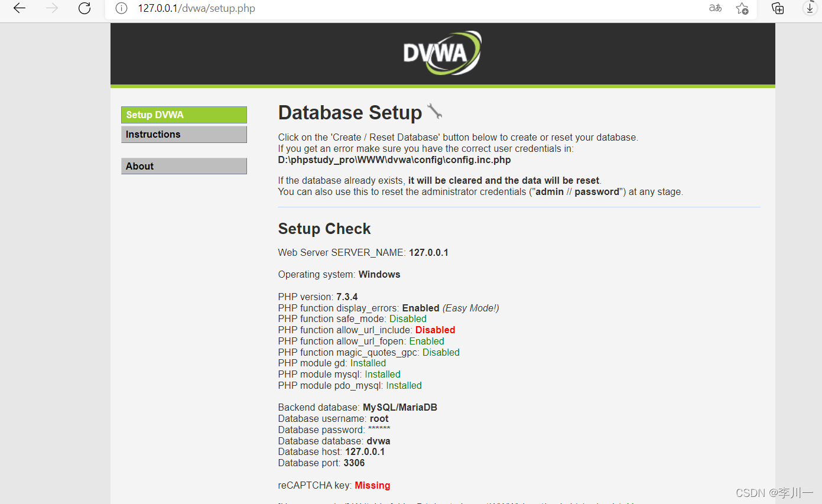
Task: Go back using the back arrow
Action: pyautogui.click(x=18, y=8)
